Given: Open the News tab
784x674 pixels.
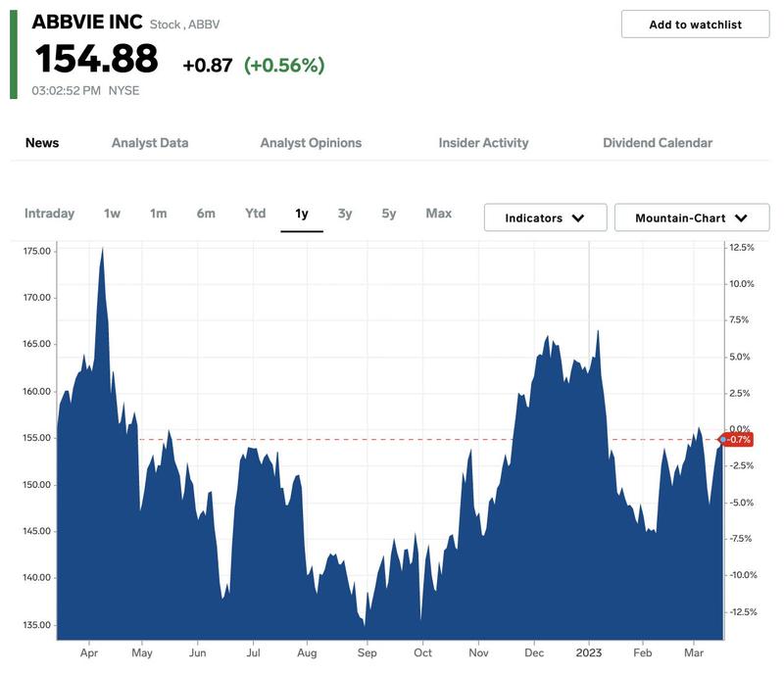Looking at the screenshot, I should coord(42,143).
